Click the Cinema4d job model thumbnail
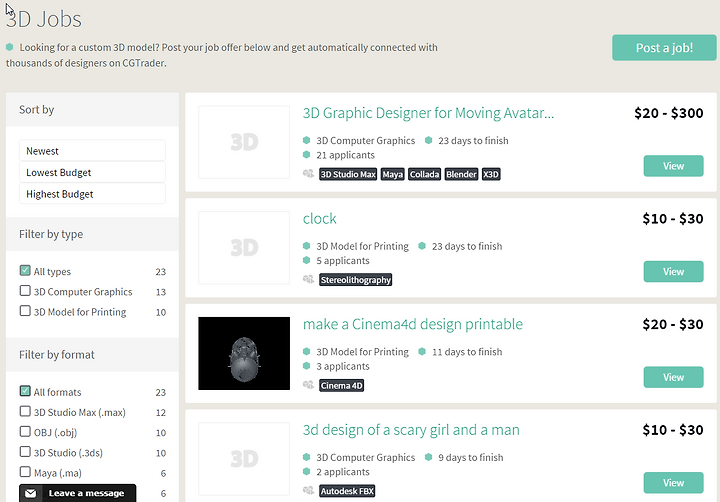This screenshot has height=502, width=720. (244, 353)
